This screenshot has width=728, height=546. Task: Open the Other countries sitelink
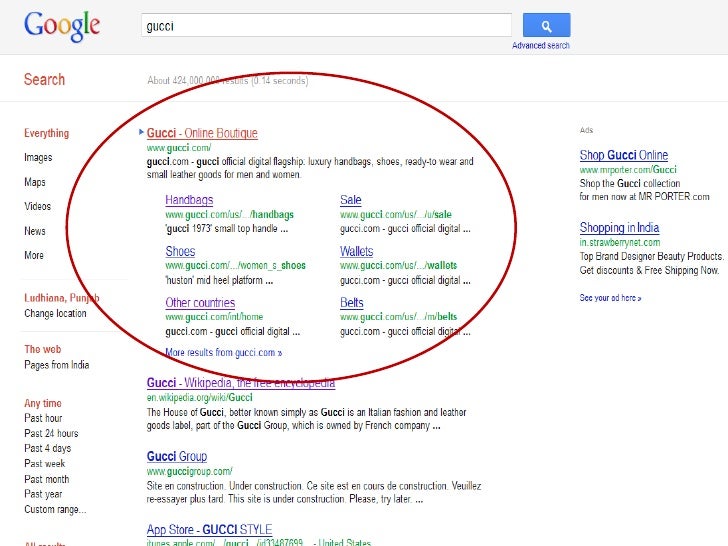point(200,302)
